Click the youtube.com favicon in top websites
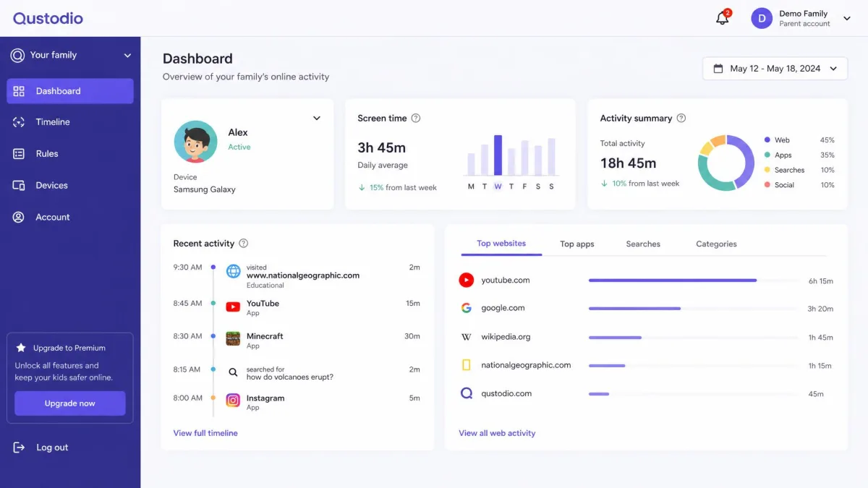This screenshot has width=868, height=488. 467,280
